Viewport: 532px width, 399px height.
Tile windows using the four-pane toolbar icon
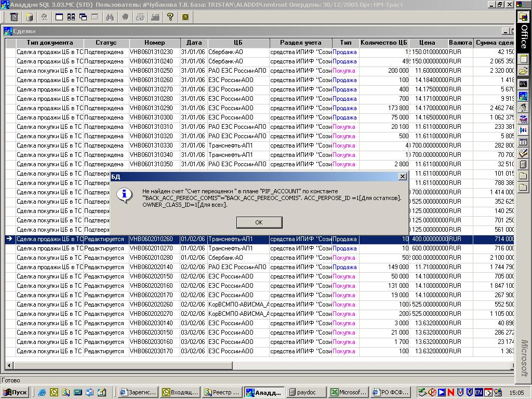pos(71,17)
